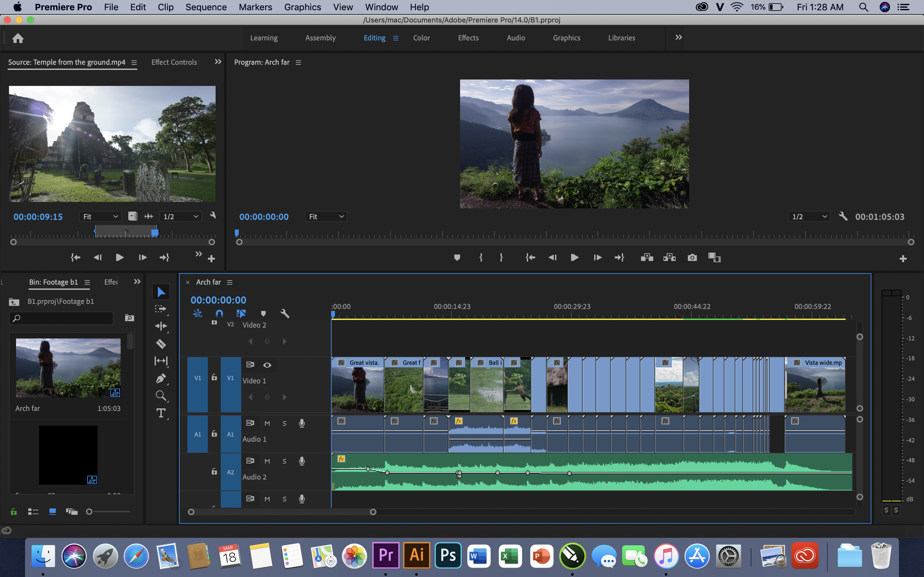Open Program monitor Fit zoom dropdown
This screenshot has height=577, width=924.
point(326,217)
